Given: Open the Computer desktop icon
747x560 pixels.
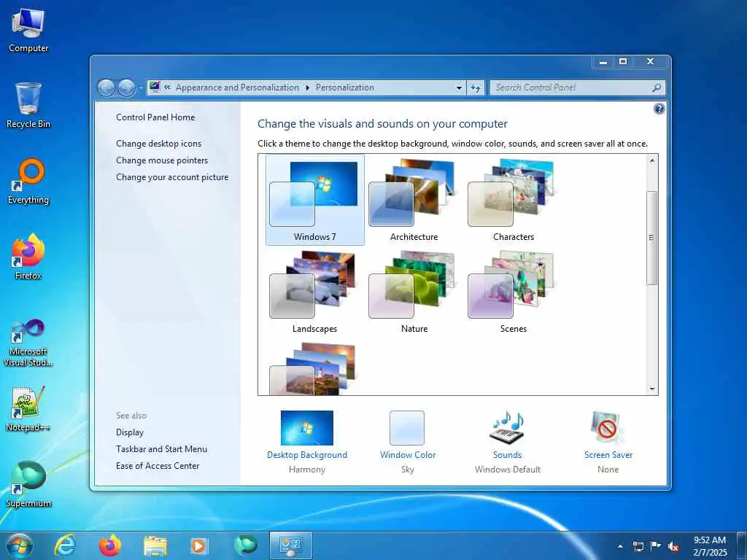Looking at the screenshot, I should pos(28,29).
